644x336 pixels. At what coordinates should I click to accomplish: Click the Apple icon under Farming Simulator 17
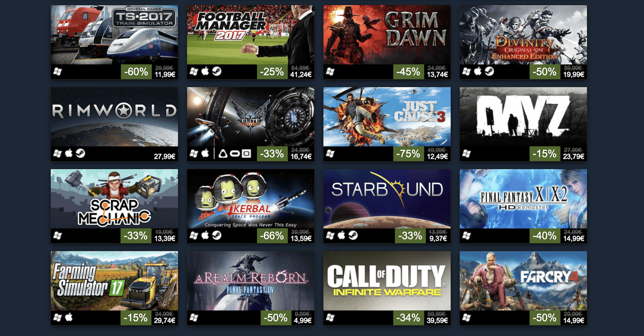[x=69, y=317]
